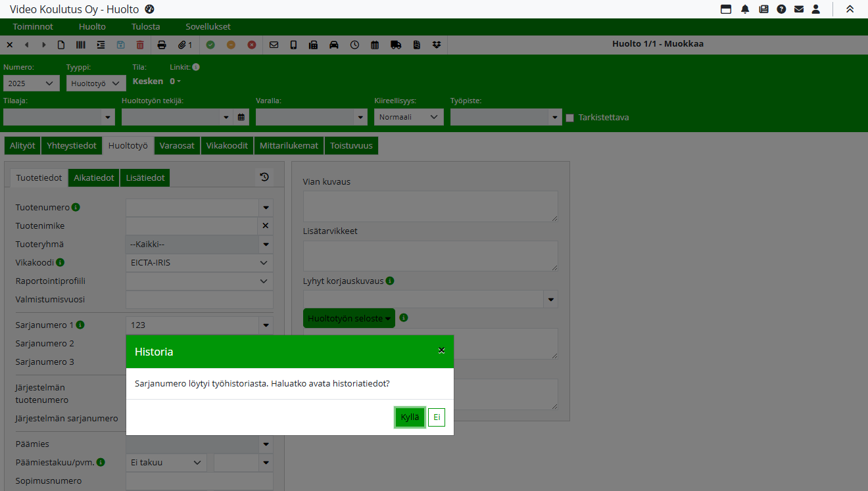Click the truck delivery icon
The height and width of the screenshot is (491, 868).
[x=396, y=45]
